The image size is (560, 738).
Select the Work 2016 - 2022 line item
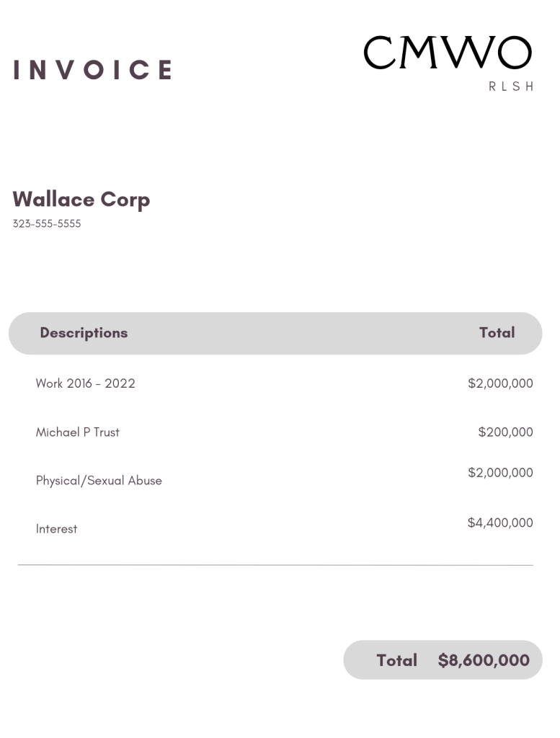(x=85, y=383)
